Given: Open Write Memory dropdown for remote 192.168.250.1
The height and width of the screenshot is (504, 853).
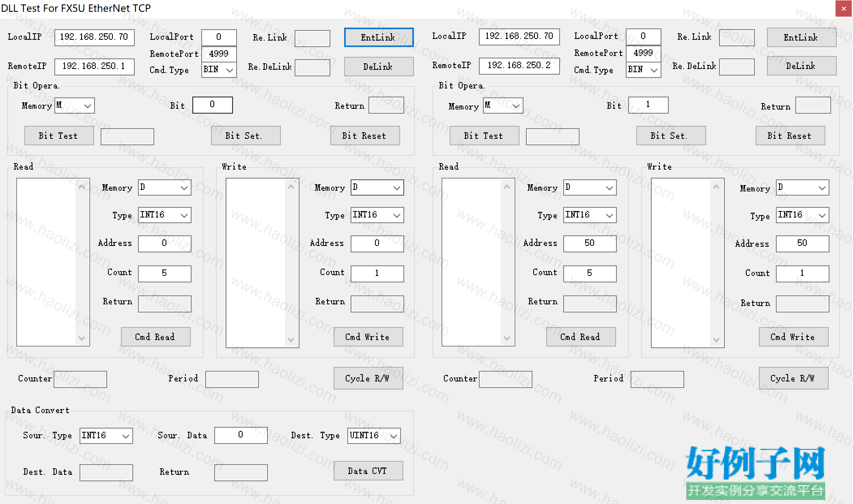Looking at the screenshot, I should click(377, 187).
